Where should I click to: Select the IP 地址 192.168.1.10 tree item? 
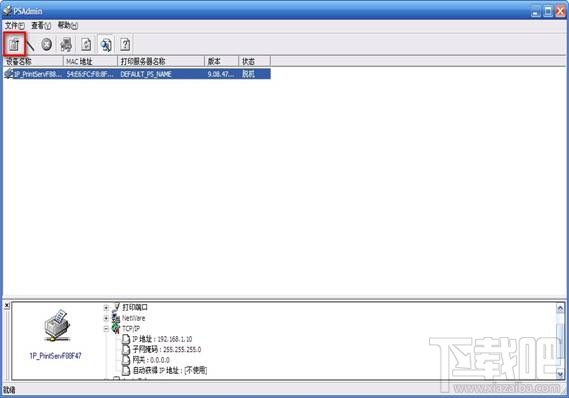pyautogui.click(x=162, y=339)
